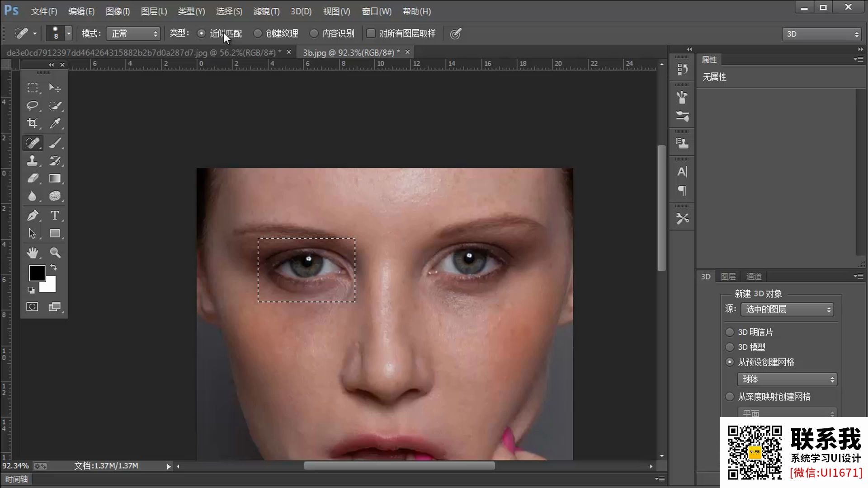This screenshot has height=488, width=868.
Task: Select the Lasso tool
Action: point(32,105)
